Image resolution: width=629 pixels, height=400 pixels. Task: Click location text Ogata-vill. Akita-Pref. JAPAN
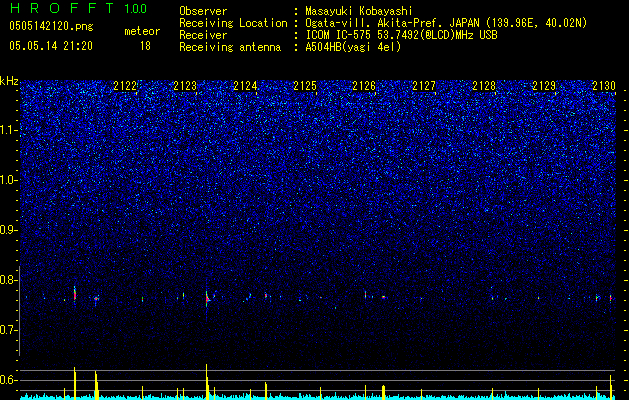(x=392, y=23)
